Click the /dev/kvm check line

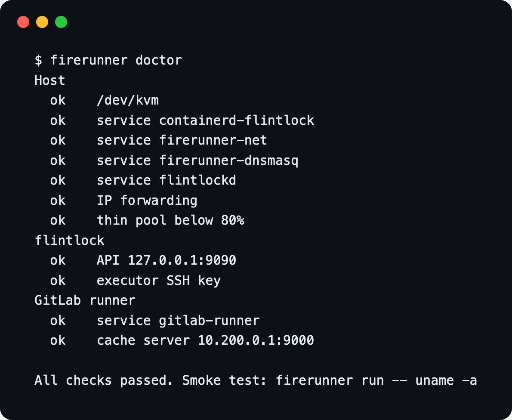point(105,100)
